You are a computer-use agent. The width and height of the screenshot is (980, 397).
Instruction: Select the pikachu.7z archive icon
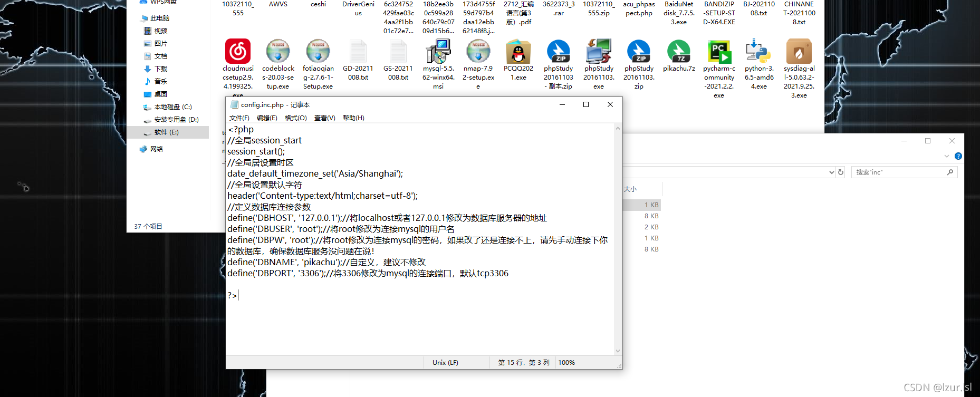click(679, 52)
